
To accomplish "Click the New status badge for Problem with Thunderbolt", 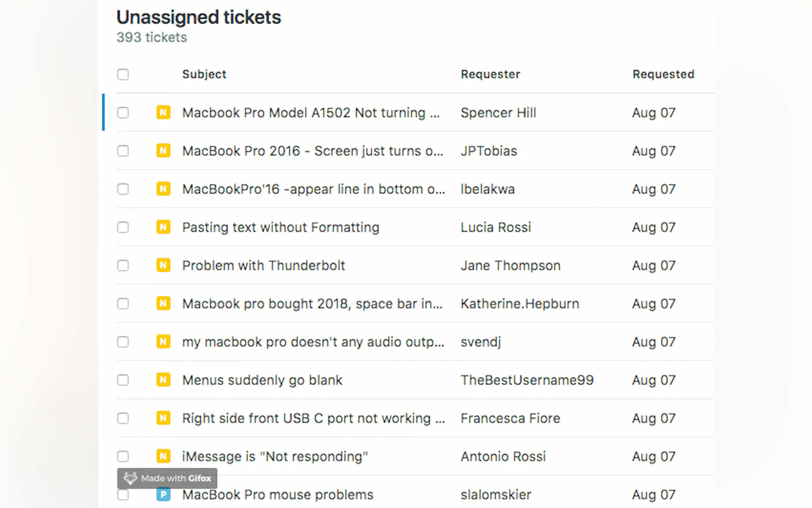I will coord(163,266).
